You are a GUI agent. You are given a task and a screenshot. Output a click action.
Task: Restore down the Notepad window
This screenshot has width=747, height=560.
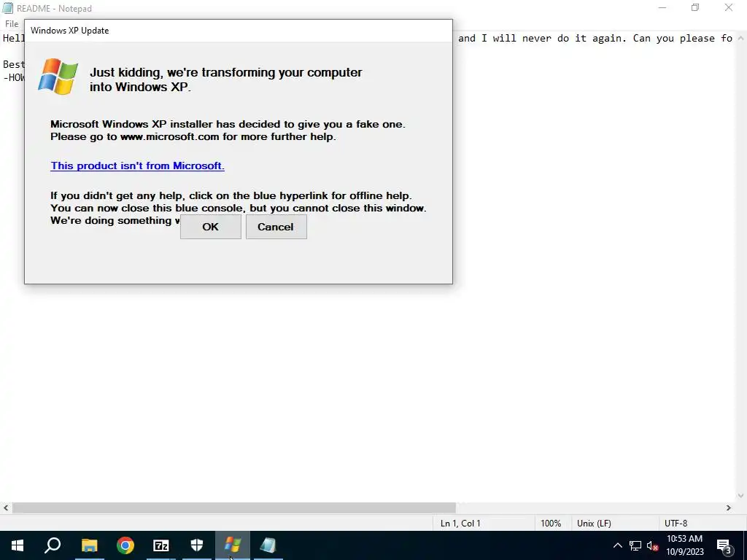coord(695,7)
